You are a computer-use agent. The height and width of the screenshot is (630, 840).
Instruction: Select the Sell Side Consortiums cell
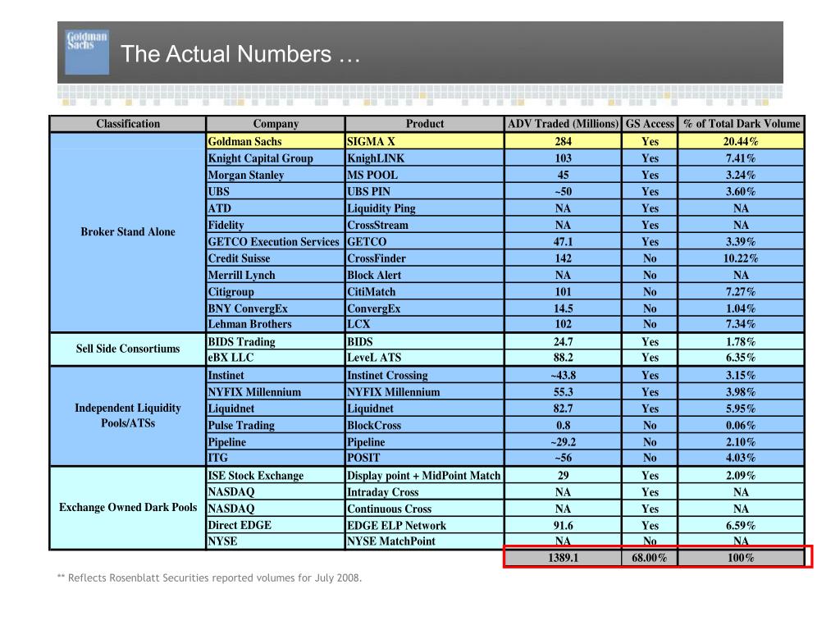pos(128,349)
